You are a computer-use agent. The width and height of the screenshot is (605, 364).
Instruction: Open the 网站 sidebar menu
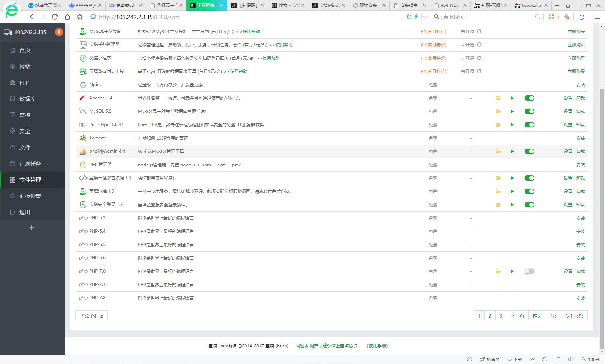[x=32, y=66]
